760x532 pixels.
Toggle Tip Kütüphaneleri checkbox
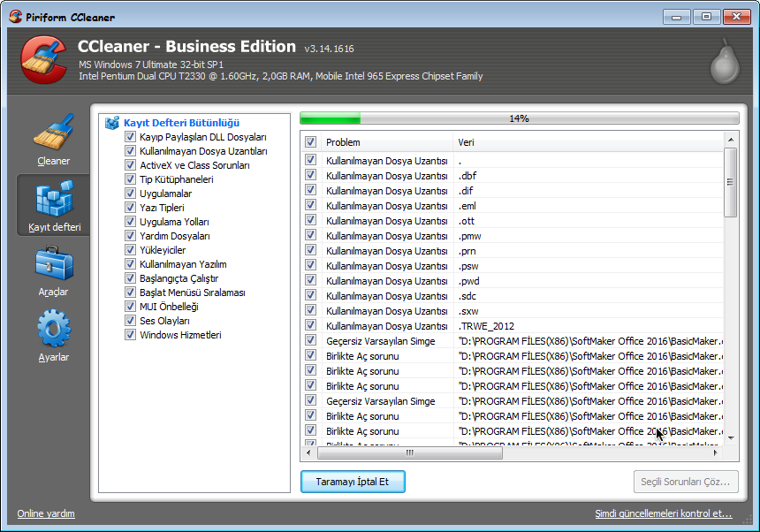[130, 179]
